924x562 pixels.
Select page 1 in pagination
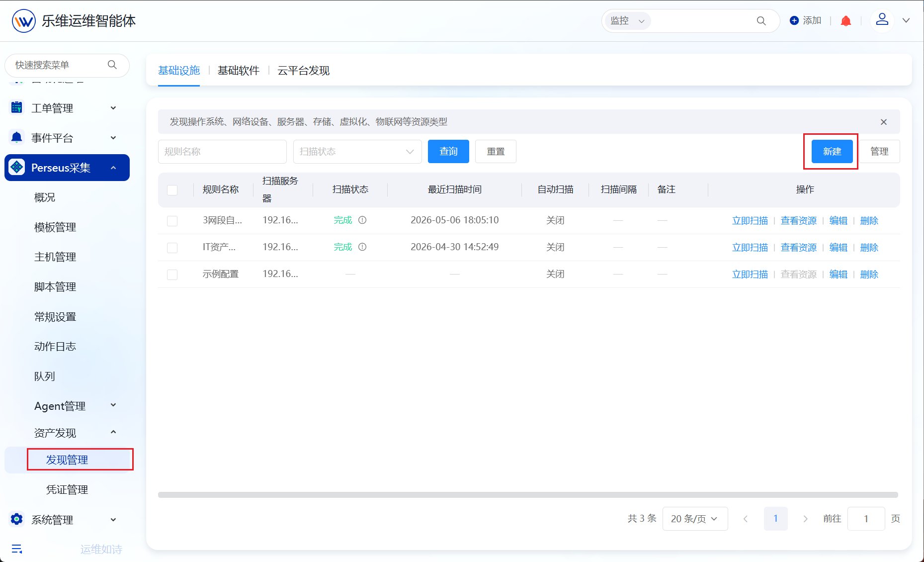(775, 519)
